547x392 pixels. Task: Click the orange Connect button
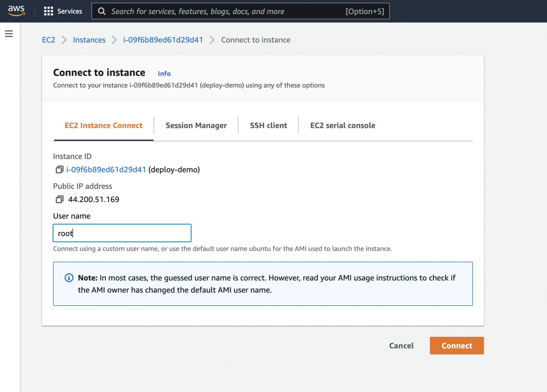(456, 345)
